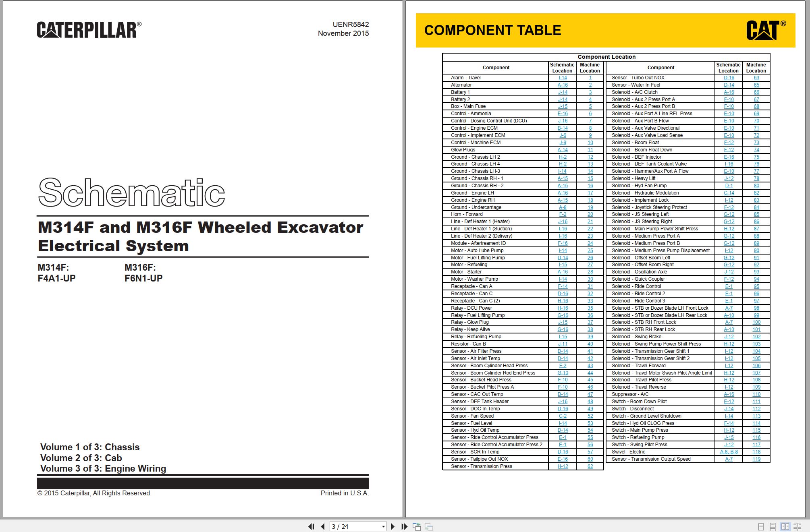Click machine location link 62
Viewport: 810px width, 532px height.
590,466
